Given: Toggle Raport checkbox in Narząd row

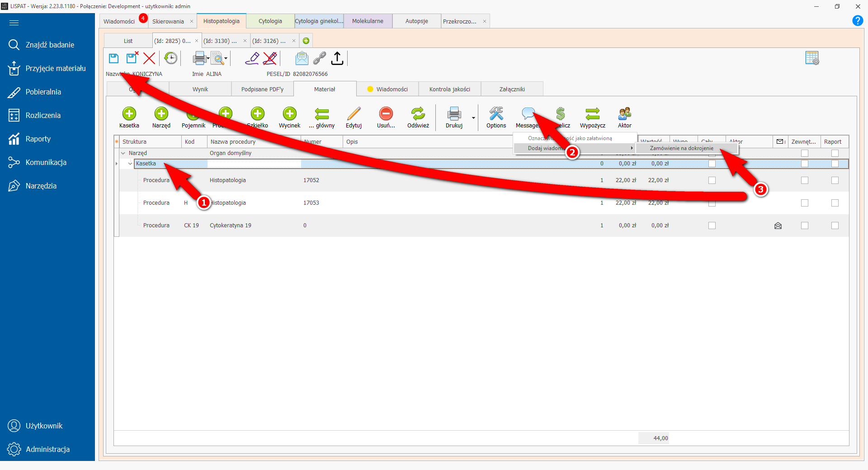Looking at the screenshot, I should click(x=835, y=153).
